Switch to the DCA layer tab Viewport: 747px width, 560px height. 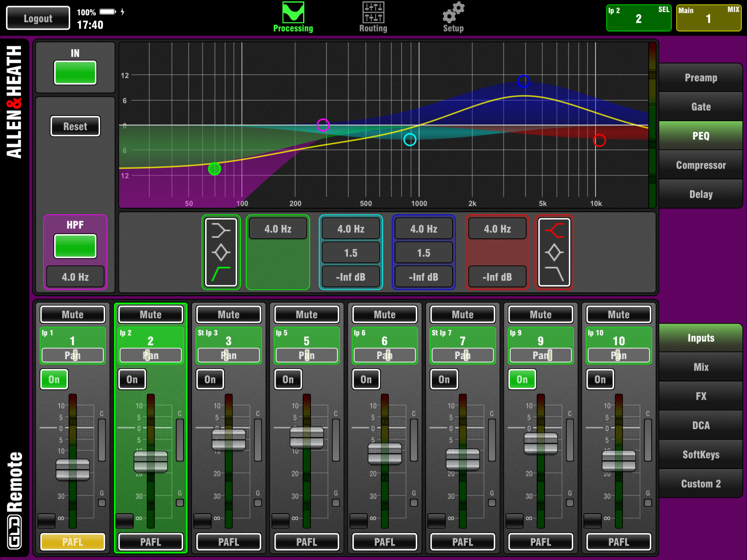coord(701,425)
